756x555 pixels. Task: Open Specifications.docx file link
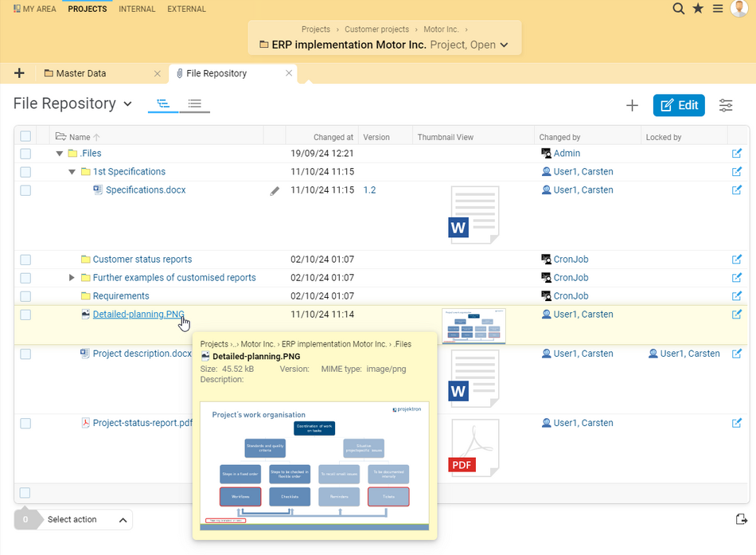click(146, 190)
